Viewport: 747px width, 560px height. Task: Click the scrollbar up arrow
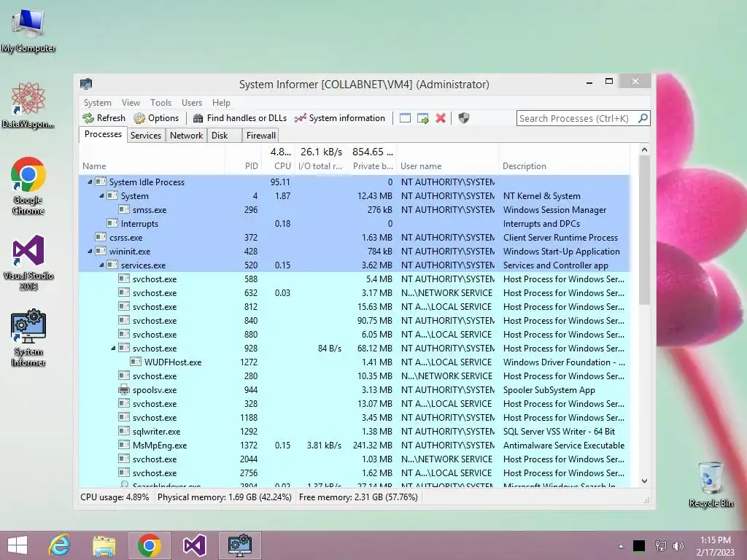644,149
